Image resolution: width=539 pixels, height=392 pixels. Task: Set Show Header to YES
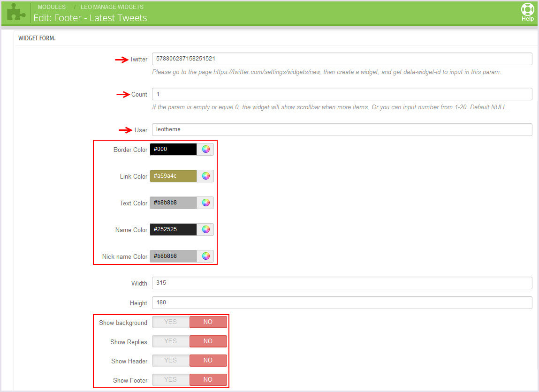point(170,361)
